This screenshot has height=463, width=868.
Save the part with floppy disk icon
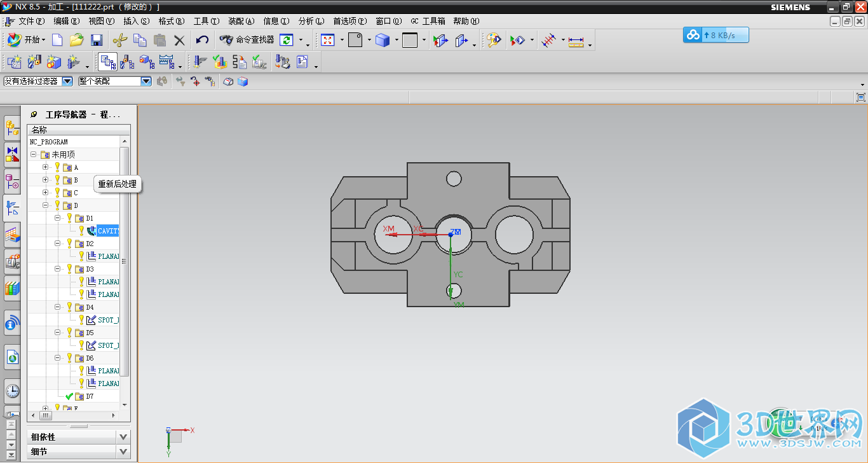(x=97, y=40)
